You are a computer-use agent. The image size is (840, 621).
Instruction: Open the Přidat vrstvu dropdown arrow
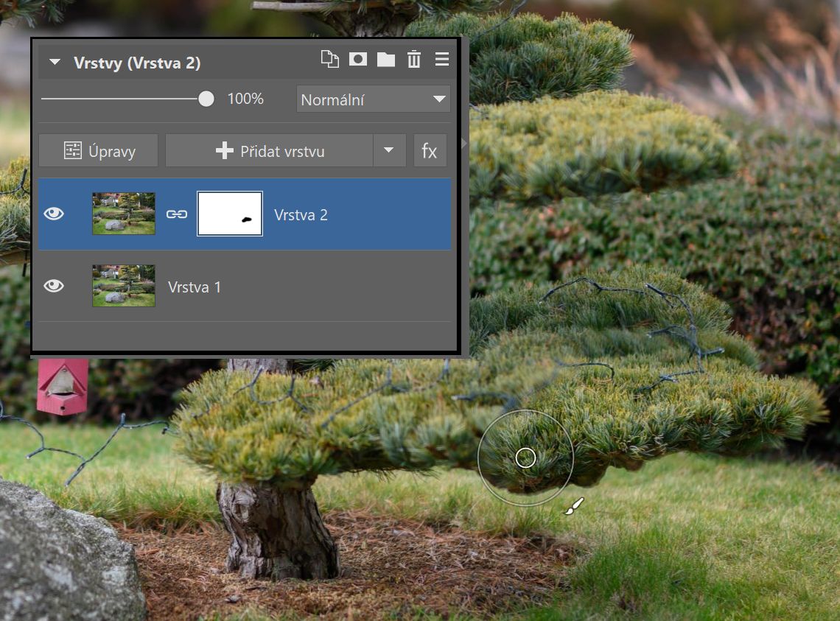390,150
